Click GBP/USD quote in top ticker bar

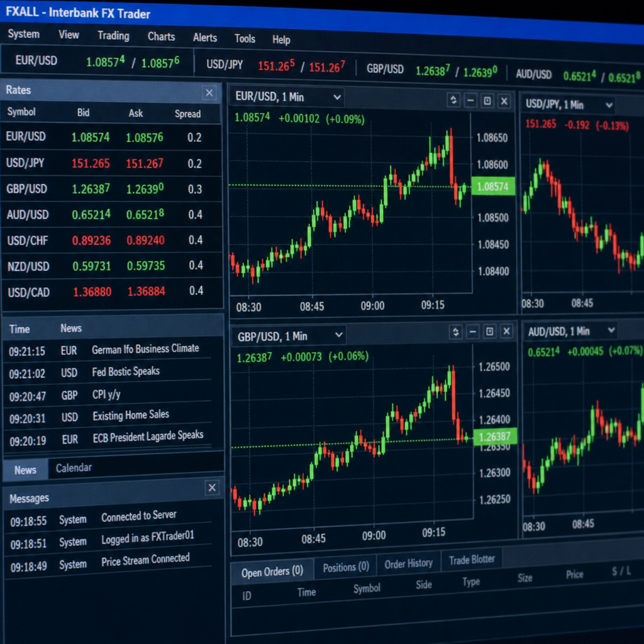(x=431, y=70)
